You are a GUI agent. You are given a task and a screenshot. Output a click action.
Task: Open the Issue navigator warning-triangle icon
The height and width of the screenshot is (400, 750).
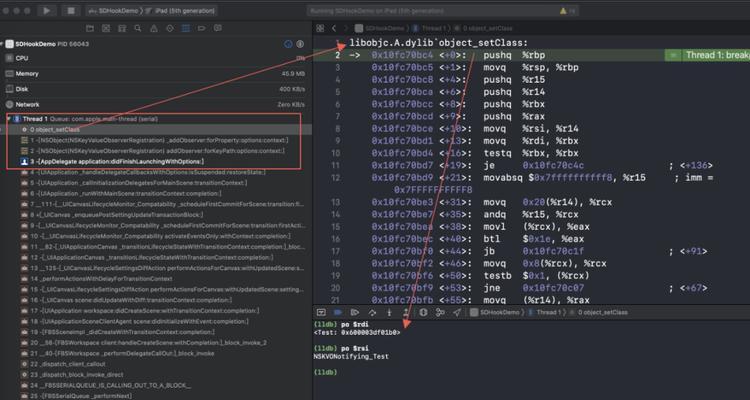[154, 29]
